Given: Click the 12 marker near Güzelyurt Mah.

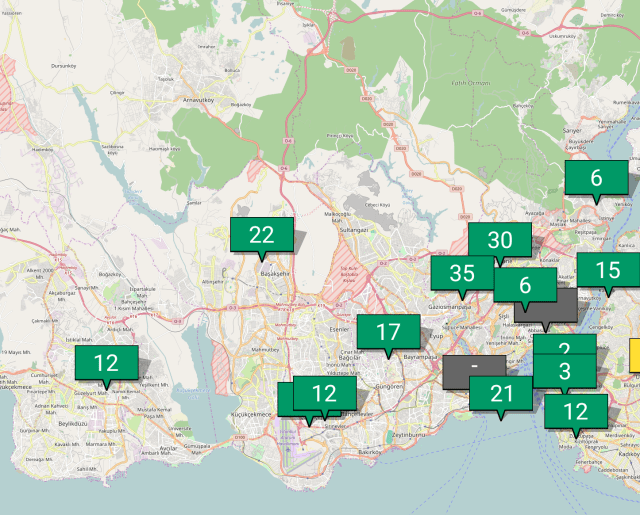Looking at the screenshot, I should coord(106,362).
